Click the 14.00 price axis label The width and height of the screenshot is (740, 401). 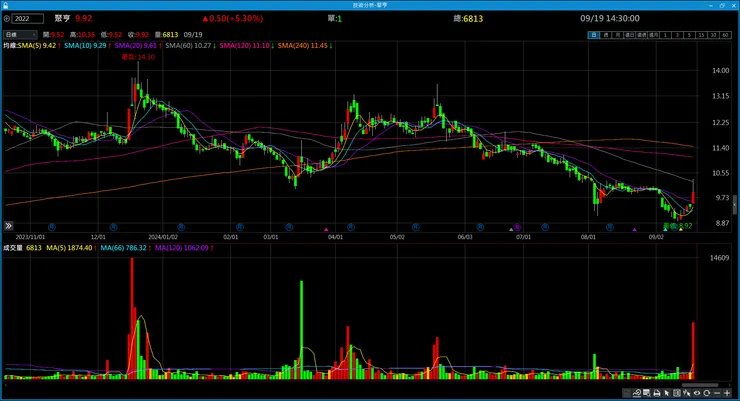pyautogui.click(x=721, y=71)
